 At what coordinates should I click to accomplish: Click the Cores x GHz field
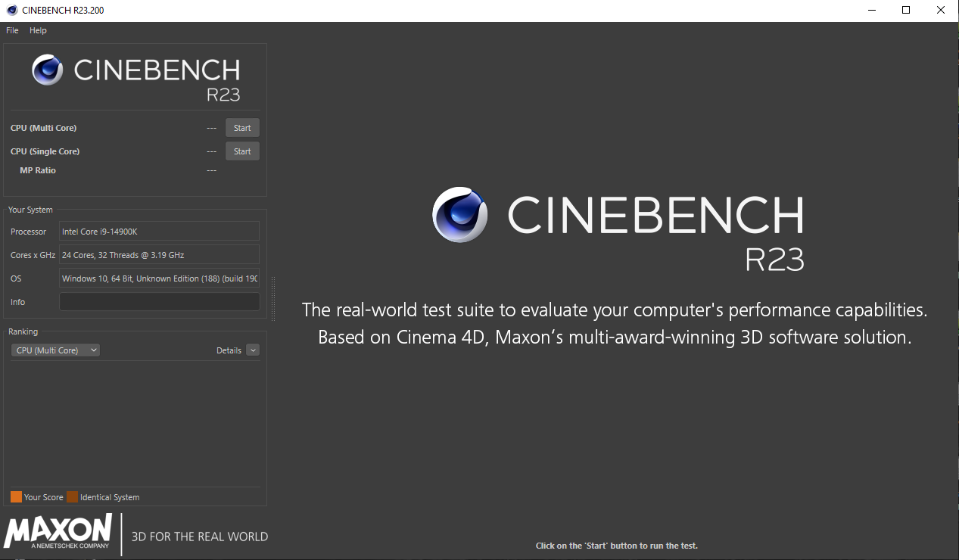coord(159,255)
